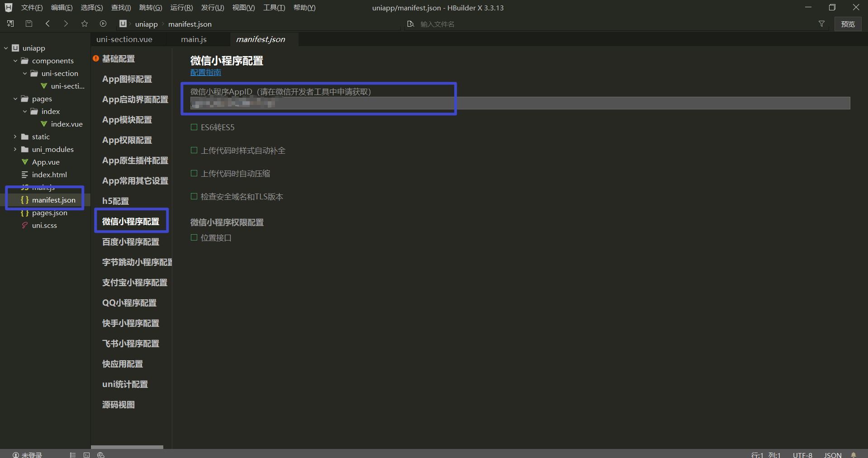
Task: Open h5配置 section
Action: tap(115, 201)
